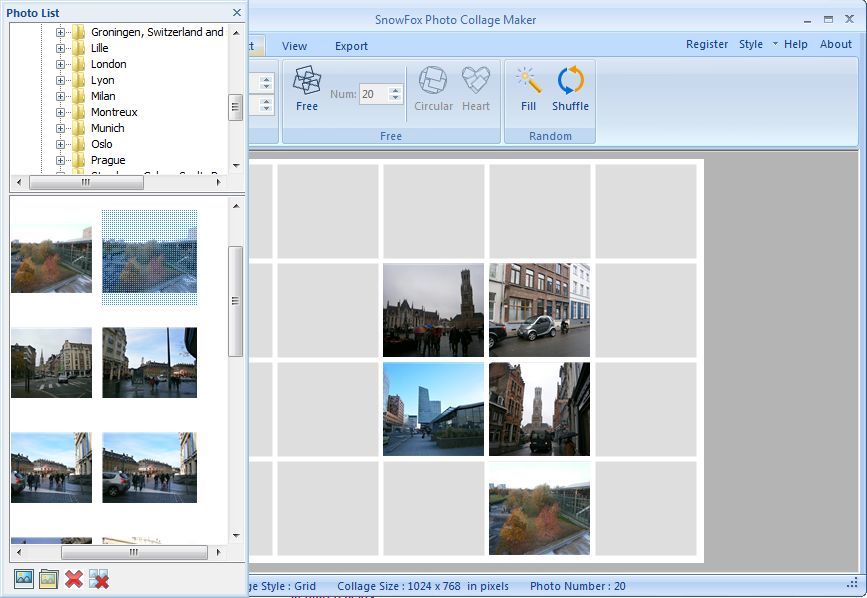
Task: Expand the Milan folder in tree
Action: [x=60, y=96]
